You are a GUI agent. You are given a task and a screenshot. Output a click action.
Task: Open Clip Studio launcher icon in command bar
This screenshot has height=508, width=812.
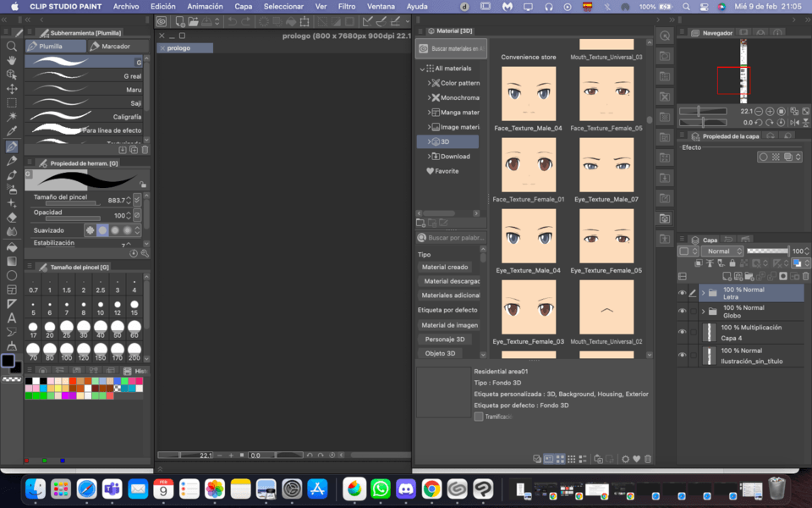tap(162, 21)
